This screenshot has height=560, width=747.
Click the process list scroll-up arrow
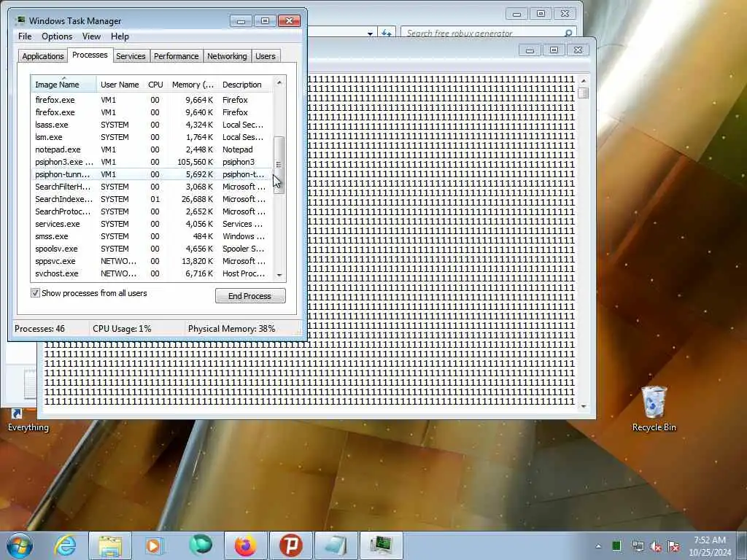coord(279,83)
